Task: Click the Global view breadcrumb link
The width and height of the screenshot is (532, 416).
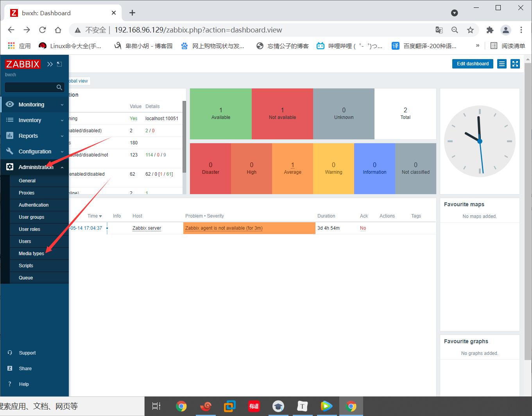Action: pos(79,81)
